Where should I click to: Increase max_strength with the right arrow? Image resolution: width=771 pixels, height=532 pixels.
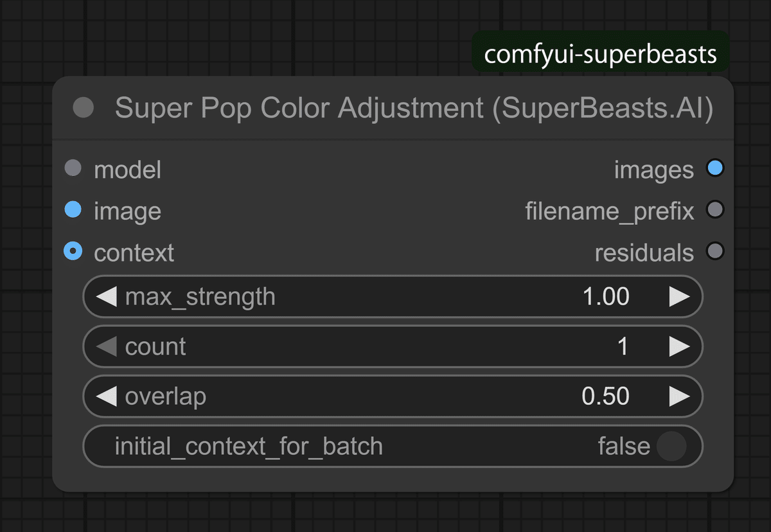(680, 296)
